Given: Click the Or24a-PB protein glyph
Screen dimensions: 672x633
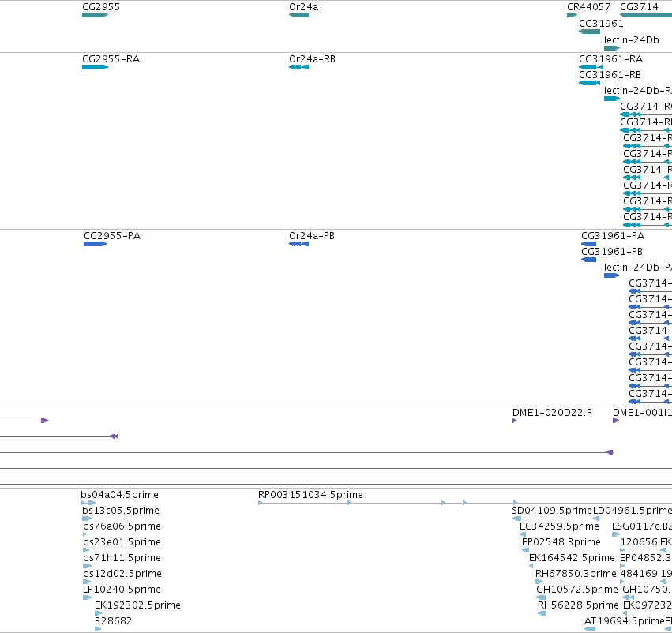Looking at the screenshot, I should [x=298, y=244].
